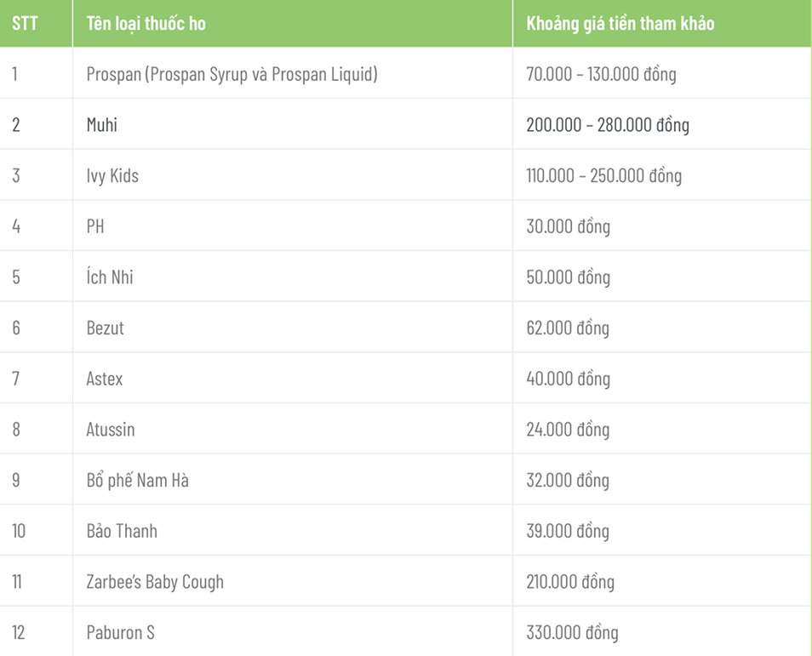The width and height of the screenshot is (812, 656).
Task: Select Zarbee's Baby Cough entry
Action: point(155,582)
